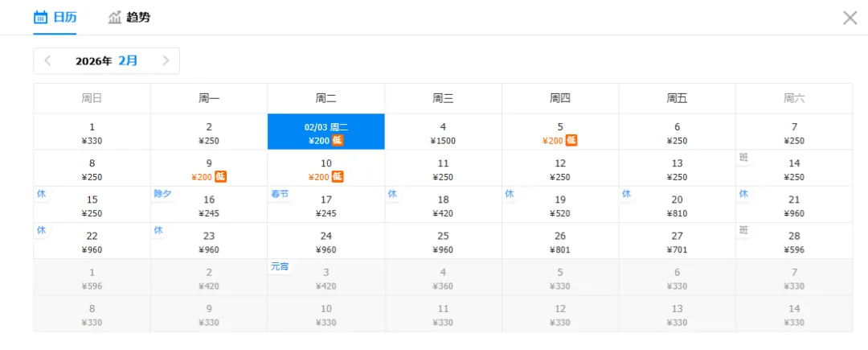This screenshot has height=350, width=868.
Task: Select February 5 low price ¥200
Action: (560, 132)
